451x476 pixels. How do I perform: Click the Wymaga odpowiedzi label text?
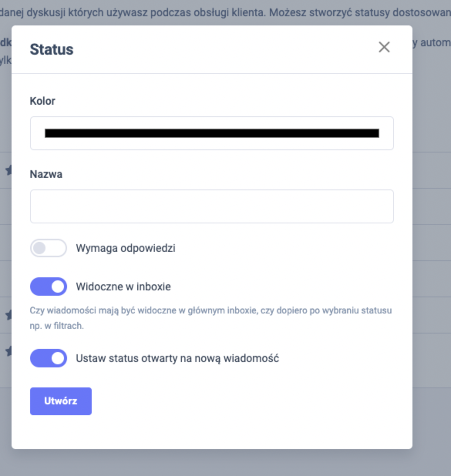tap(125, 248)
